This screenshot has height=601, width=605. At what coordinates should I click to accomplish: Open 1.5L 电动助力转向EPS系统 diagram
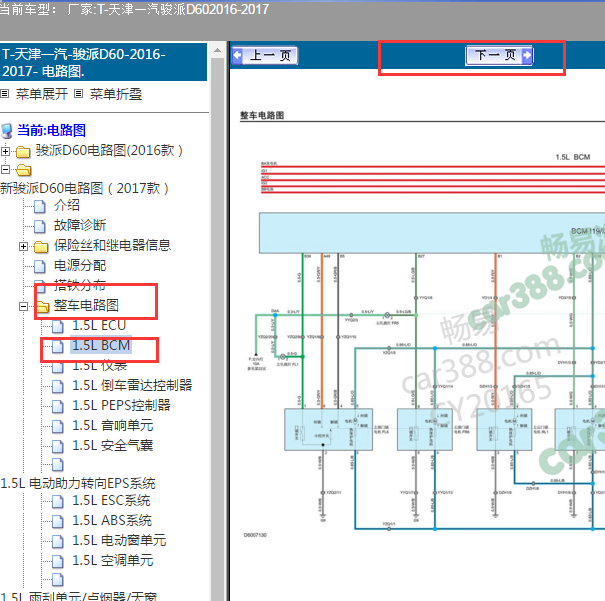(78, 483)
